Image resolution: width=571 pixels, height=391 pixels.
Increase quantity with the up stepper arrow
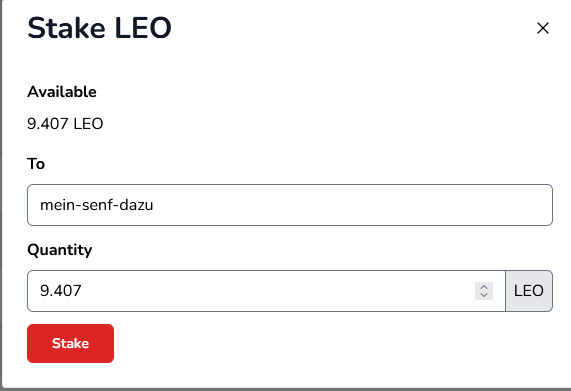tap(484, 287)
